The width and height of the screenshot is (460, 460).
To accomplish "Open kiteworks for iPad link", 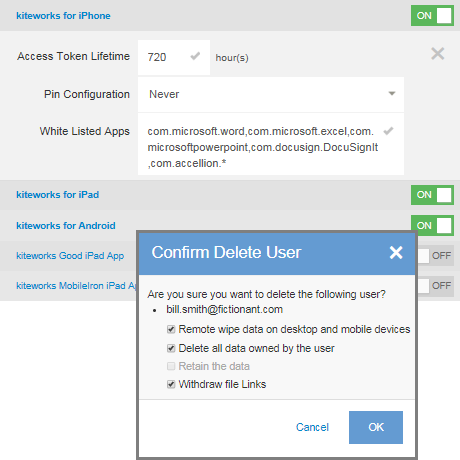I will (58, 195).
